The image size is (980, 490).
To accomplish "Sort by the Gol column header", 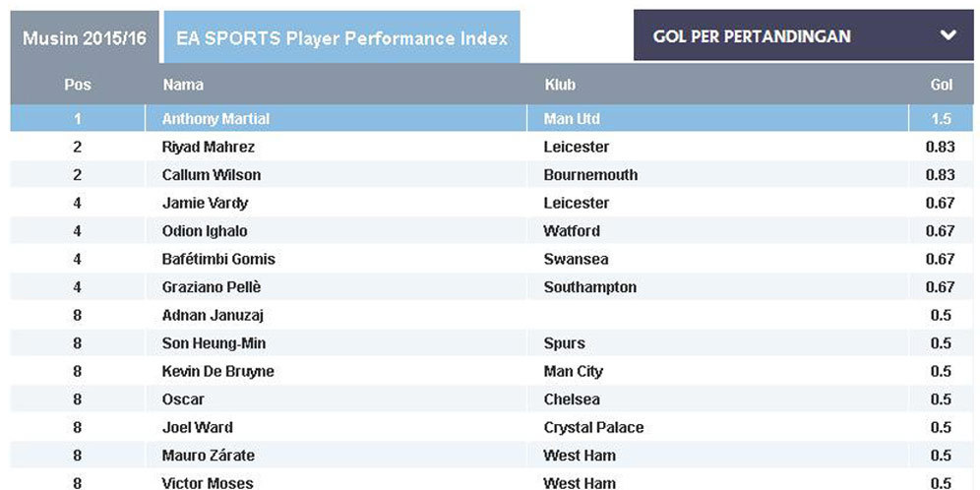I will [x=942, y=85].
